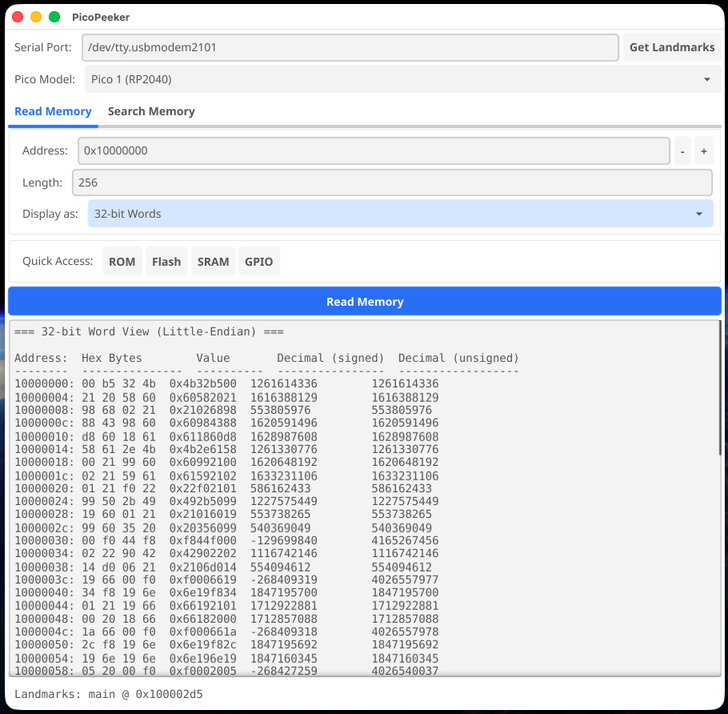Jump to ROM quick access

[122, 262]
